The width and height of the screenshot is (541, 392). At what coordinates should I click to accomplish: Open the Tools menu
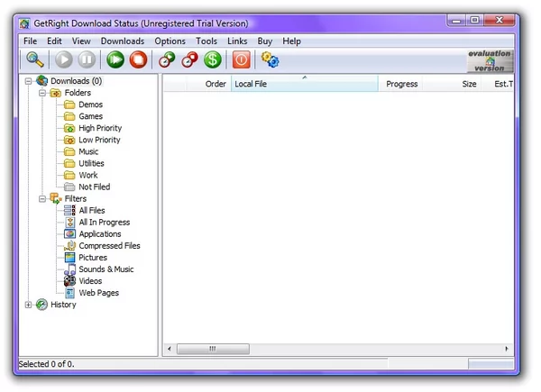click(x=206, y=41)
